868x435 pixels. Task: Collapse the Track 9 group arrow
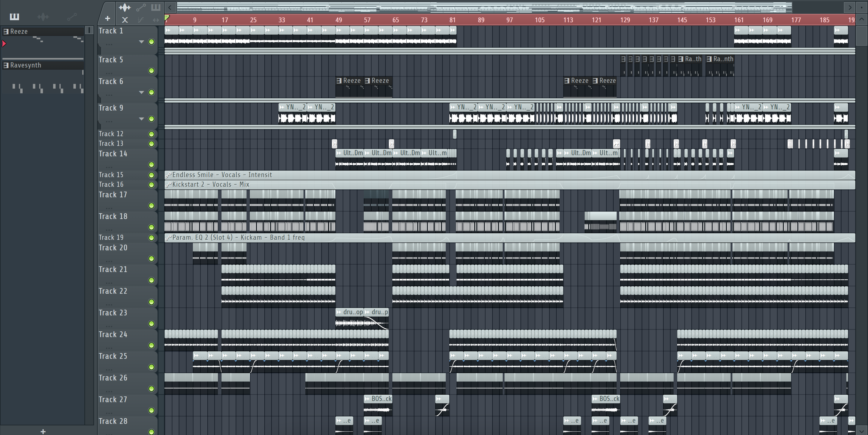pos(142,119)
